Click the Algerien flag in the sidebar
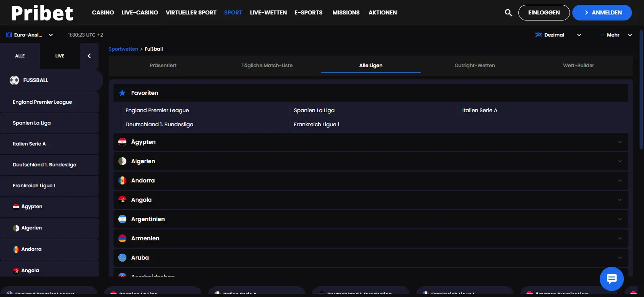Image resolution: width=644 pixels, height=297 pixels. (x=16, y=228)
